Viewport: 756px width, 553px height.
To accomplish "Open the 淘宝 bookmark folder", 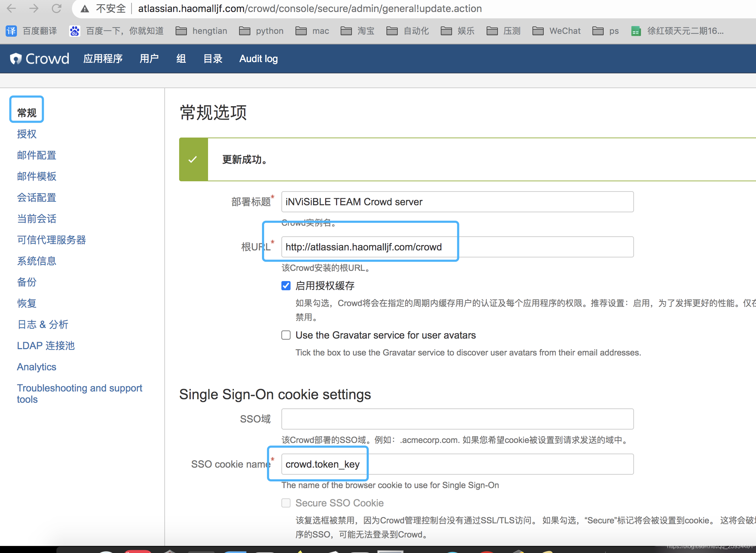I will pos(358,31).
